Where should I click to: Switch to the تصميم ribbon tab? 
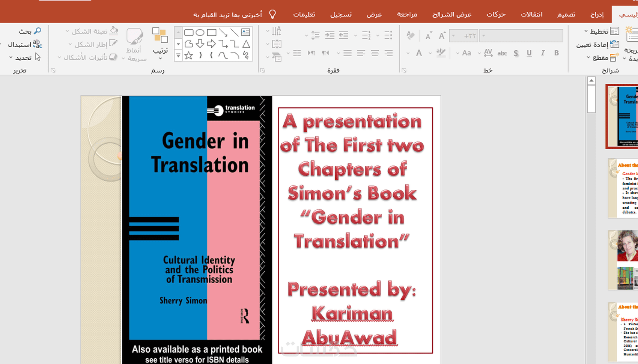[x=566, y=14]
